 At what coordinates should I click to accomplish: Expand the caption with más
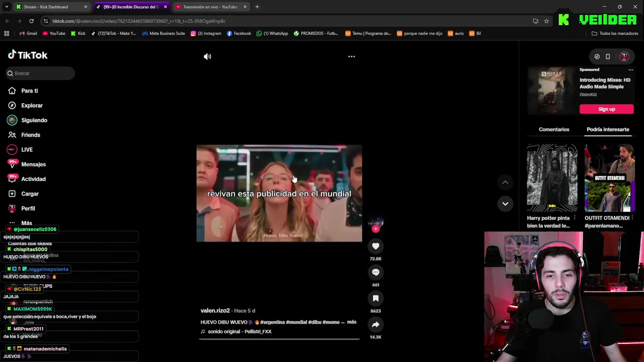tap(352, 322)
